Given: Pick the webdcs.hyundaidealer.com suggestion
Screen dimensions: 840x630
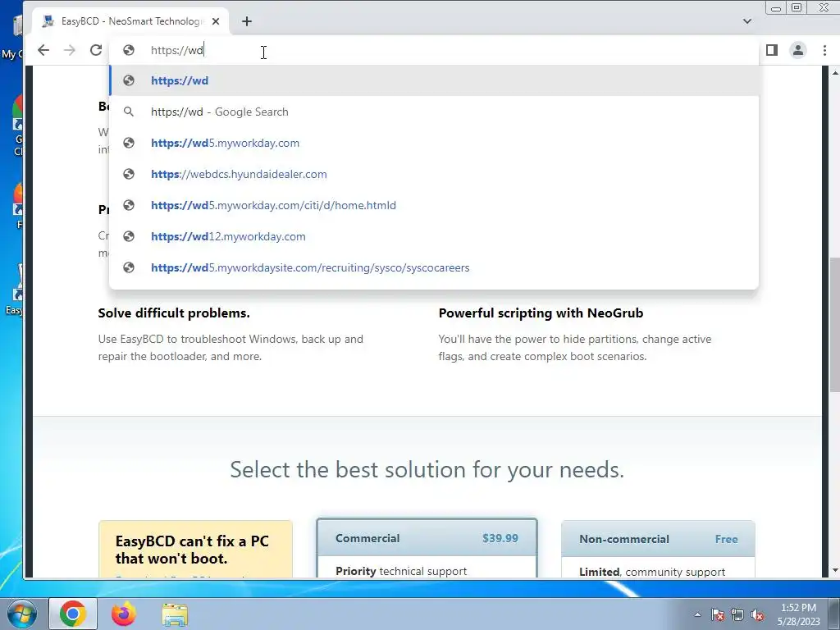Looking at the screenshot, I should tap(434, 174).
